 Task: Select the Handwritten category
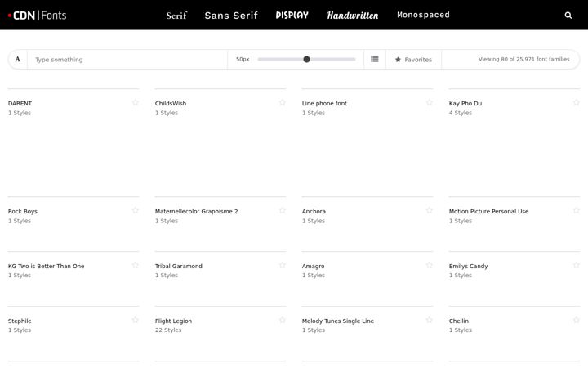pyautogui.click(x=352, y=16)
